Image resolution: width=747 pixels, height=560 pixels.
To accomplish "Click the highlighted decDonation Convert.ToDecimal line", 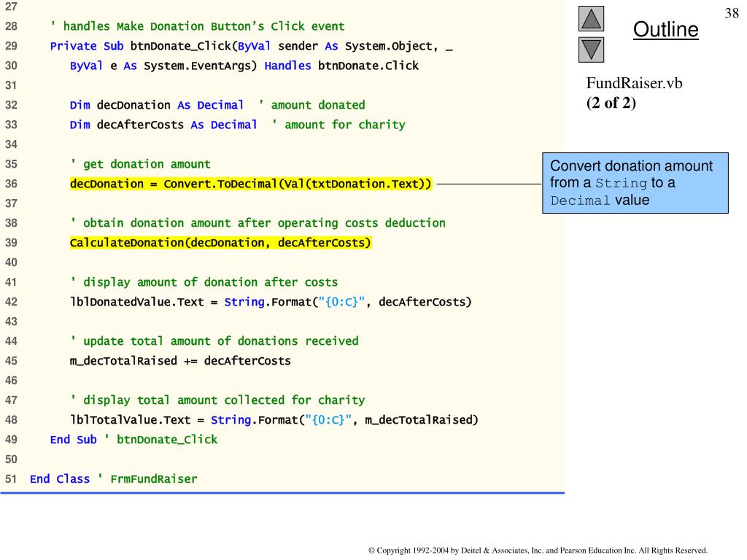I will click(x=251, y=184).
